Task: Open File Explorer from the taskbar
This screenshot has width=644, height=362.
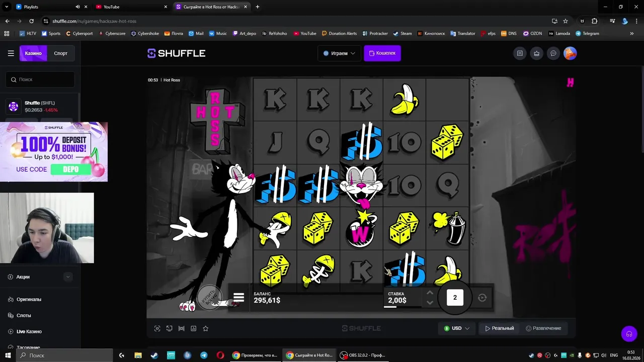Action: [138, 355]
